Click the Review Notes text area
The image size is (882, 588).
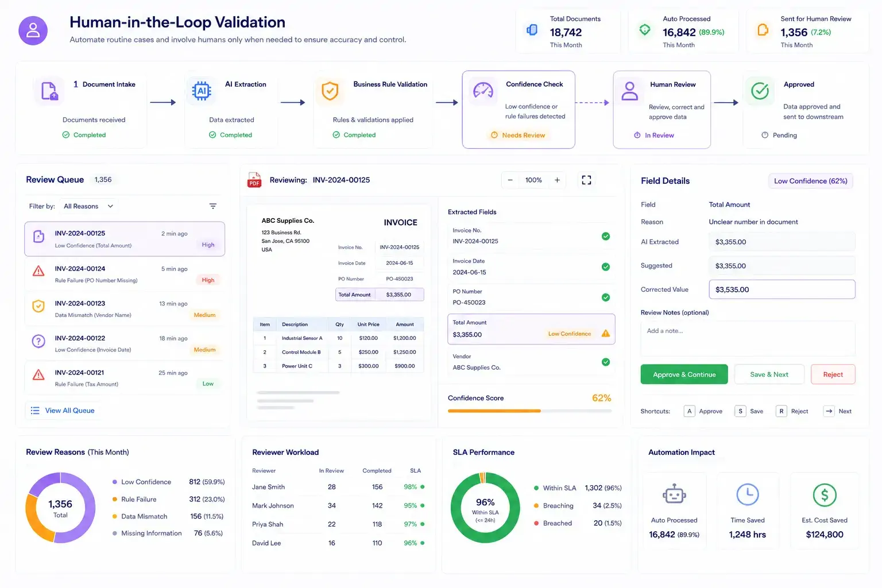pos(748,339)
